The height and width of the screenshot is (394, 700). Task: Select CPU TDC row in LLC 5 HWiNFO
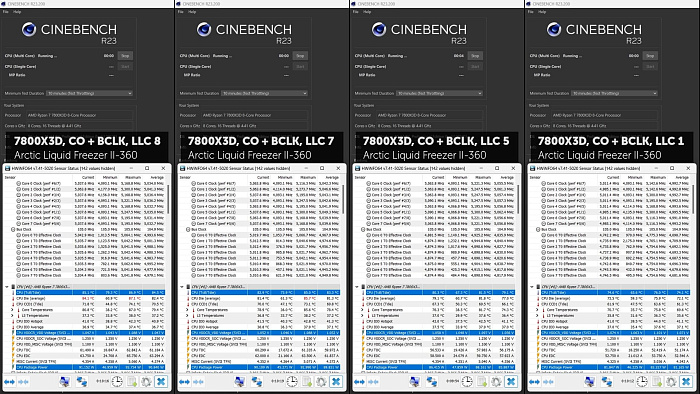(440, 350)
